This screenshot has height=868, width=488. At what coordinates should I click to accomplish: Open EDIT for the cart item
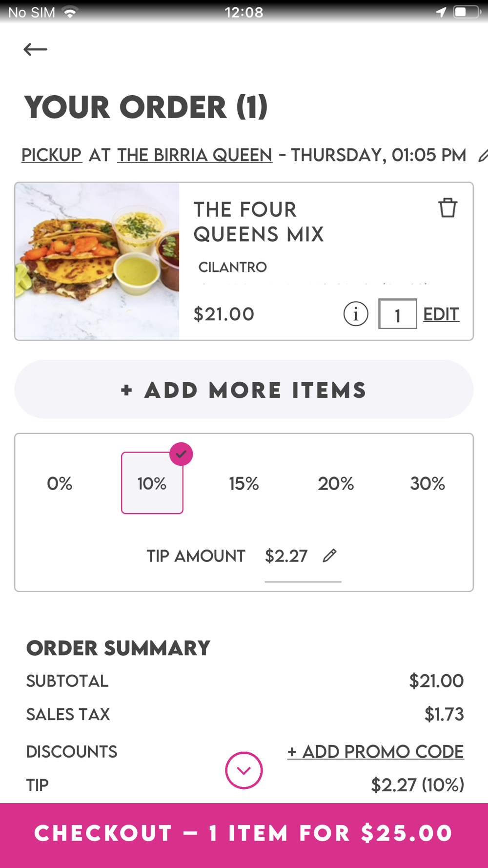click(x=441, y=314)
